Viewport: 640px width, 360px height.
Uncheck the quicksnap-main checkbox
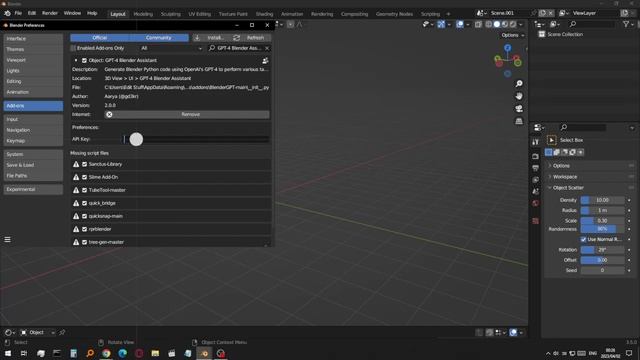[x=84, y=216]
